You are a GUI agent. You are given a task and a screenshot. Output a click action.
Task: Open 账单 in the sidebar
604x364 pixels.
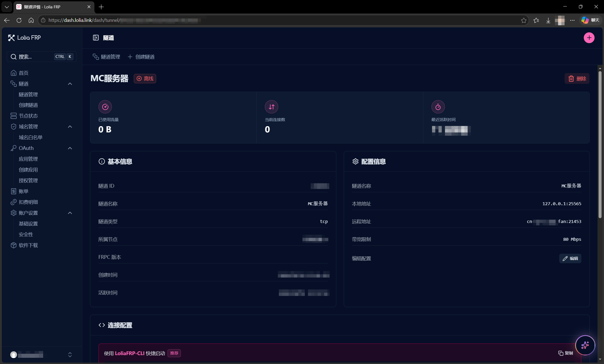tap(42, 191)
